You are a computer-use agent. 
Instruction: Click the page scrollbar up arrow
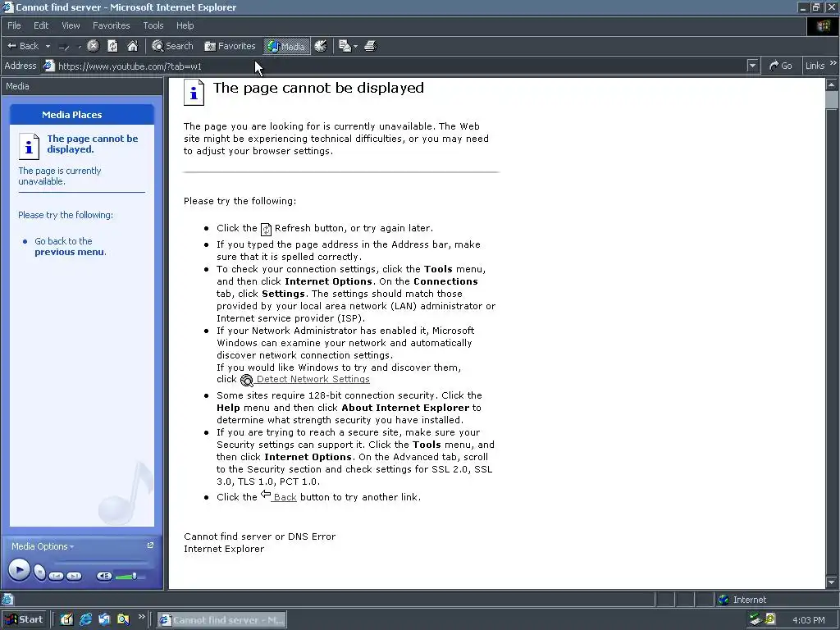coord(832,84)
